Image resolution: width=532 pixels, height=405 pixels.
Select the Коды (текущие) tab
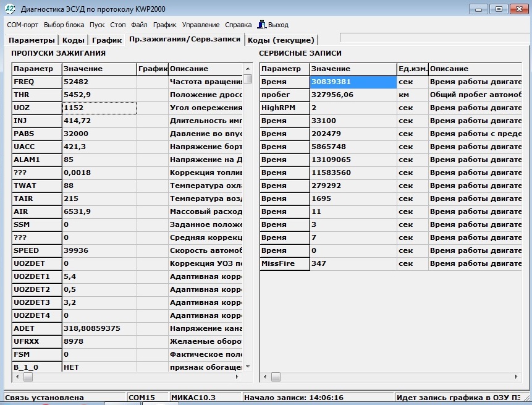281,40
